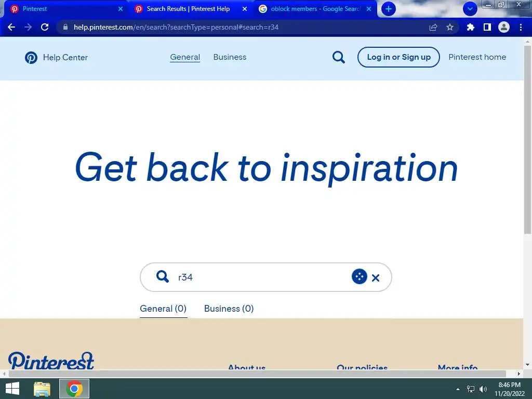This screenshot has height=399, width=532.
Task: Open the taskbar clock and date
Action: (x=509, y=389)
